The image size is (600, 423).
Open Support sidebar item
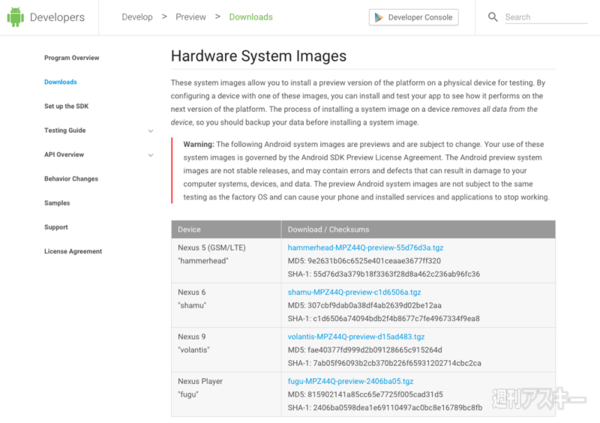56,227
